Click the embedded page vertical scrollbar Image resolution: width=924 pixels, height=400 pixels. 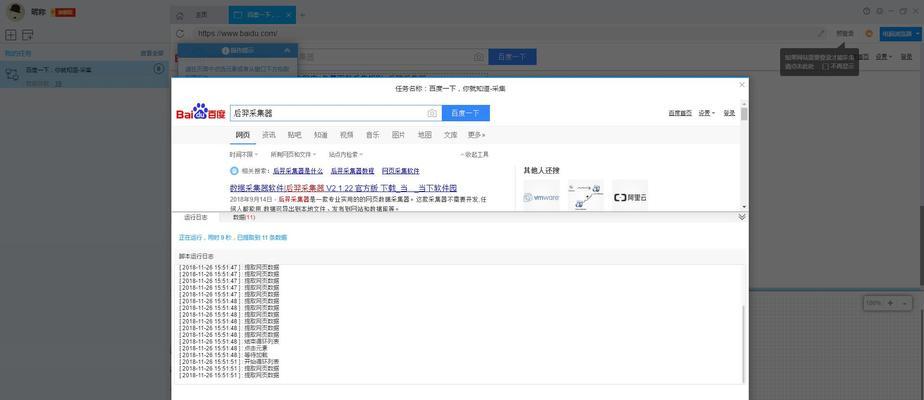pyautogui.click(x=744, y=115)
